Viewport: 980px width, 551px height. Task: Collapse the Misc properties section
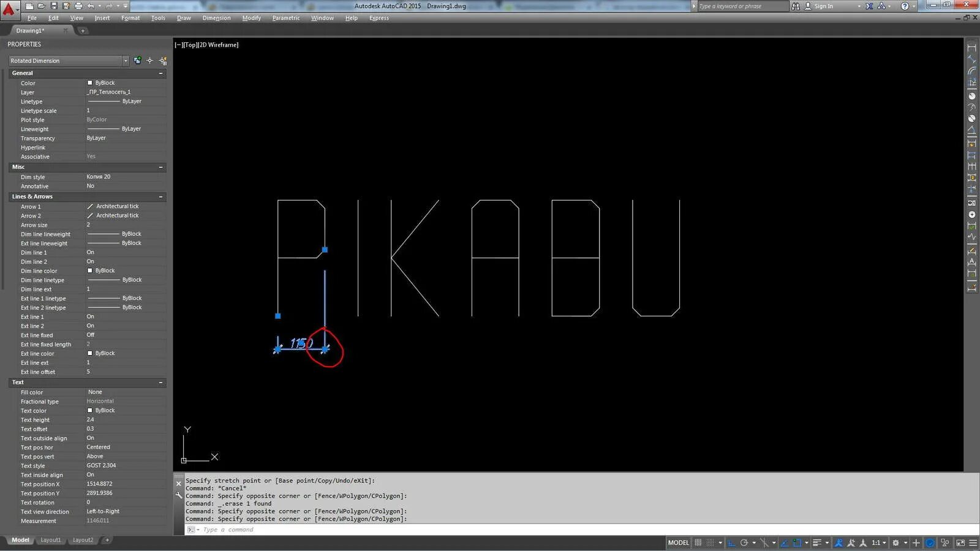tap(161, 167)
